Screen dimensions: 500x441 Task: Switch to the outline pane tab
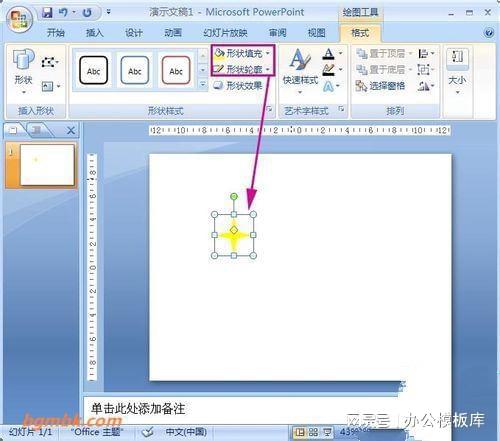37,130
